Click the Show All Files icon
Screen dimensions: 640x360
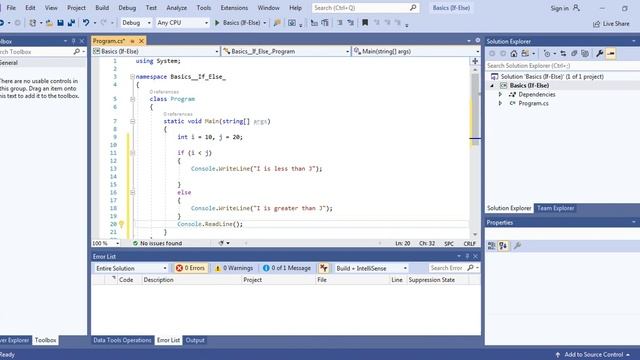click(585, 53)
